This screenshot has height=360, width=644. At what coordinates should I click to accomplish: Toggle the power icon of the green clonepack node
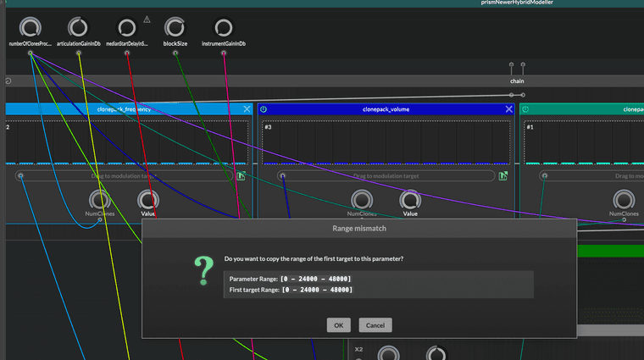(x=525, y=109)
